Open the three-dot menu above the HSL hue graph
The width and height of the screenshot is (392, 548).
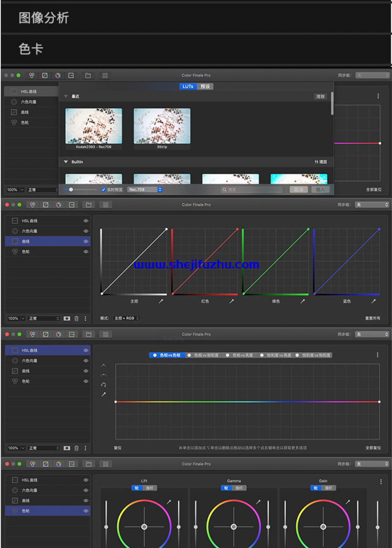point(377,355)
